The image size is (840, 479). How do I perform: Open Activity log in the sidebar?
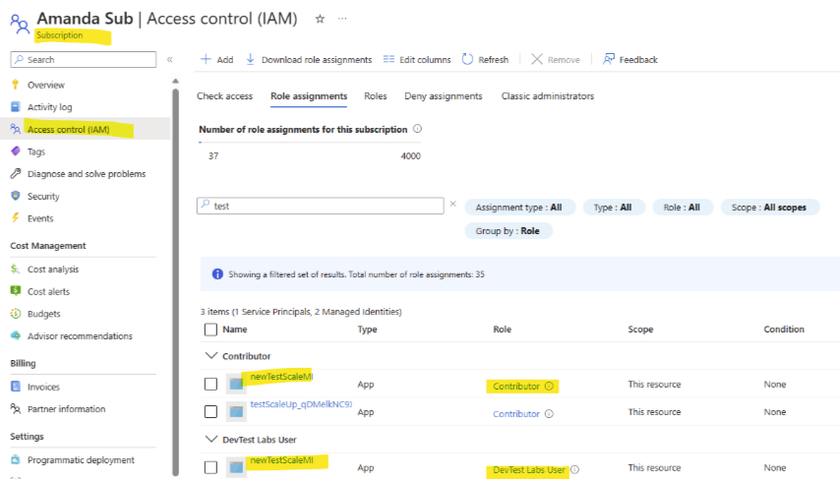(49, 107)
